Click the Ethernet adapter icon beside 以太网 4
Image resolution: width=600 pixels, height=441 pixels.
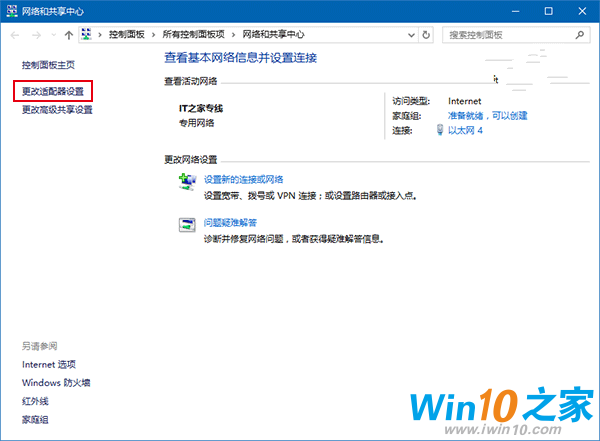point(440,130)
